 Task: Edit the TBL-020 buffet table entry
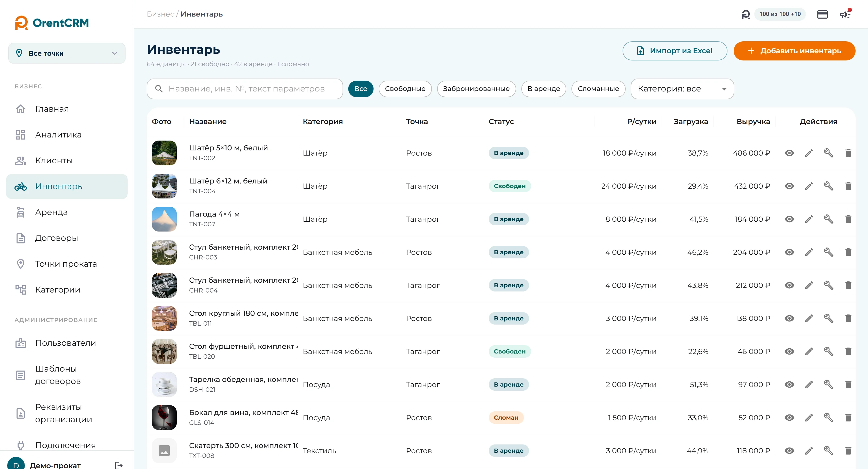click(x=809, y=351)
